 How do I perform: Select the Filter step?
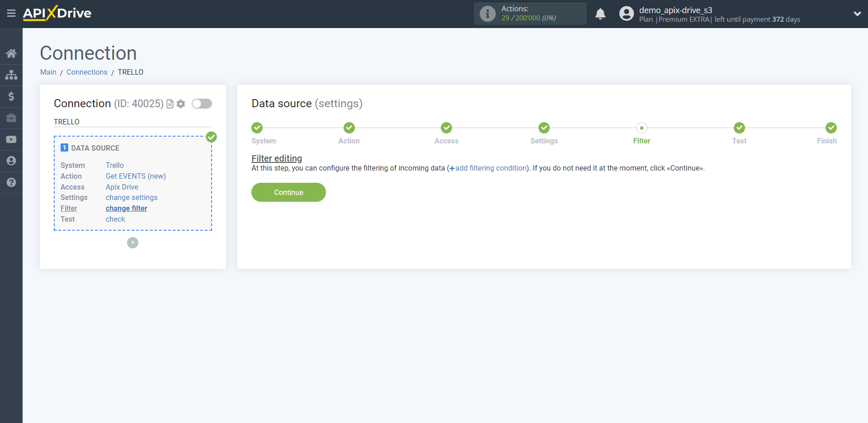(642, 128)
